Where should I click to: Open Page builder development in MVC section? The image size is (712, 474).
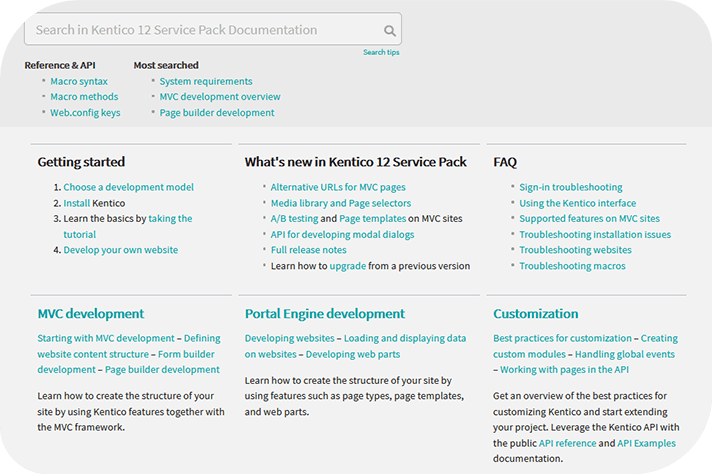[x=162, y=370]
